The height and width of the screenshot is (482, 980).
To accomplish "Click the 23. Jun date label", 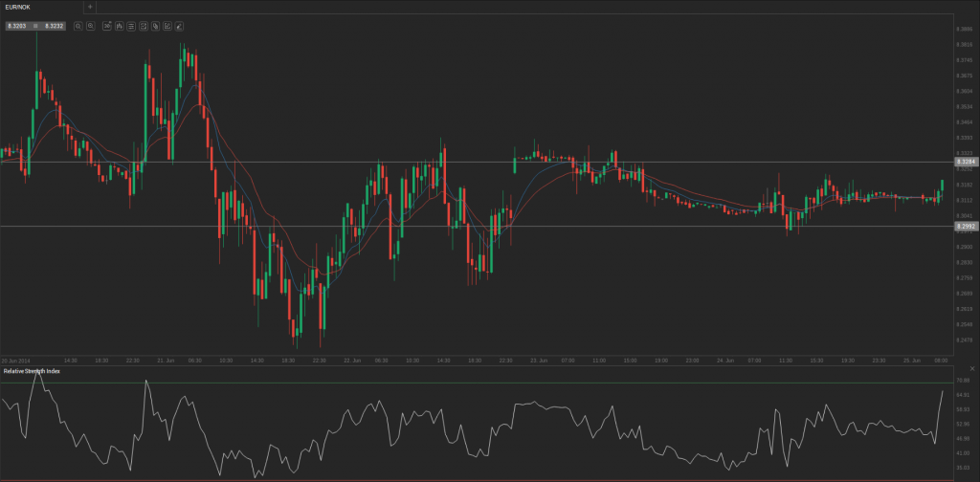I will click(x=539, y=361).
